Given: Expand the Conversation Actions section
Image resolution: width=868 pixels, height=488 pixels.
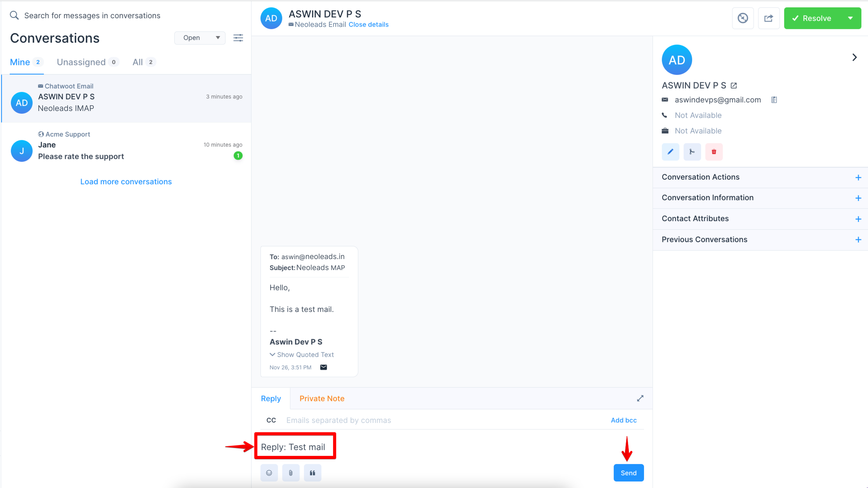Looking at the screenshot, I should point(858,177).
